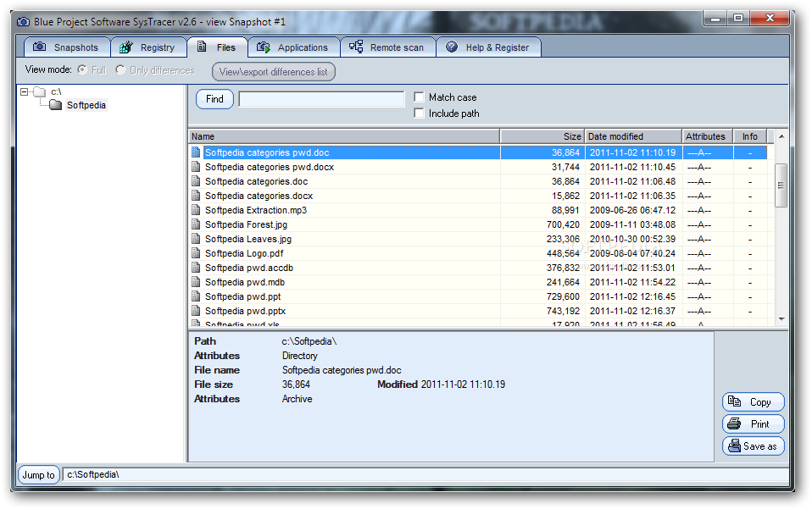Click the Info column header
Image resolution: width=812 pixels, height=509 pixels.
pos(750,136)
